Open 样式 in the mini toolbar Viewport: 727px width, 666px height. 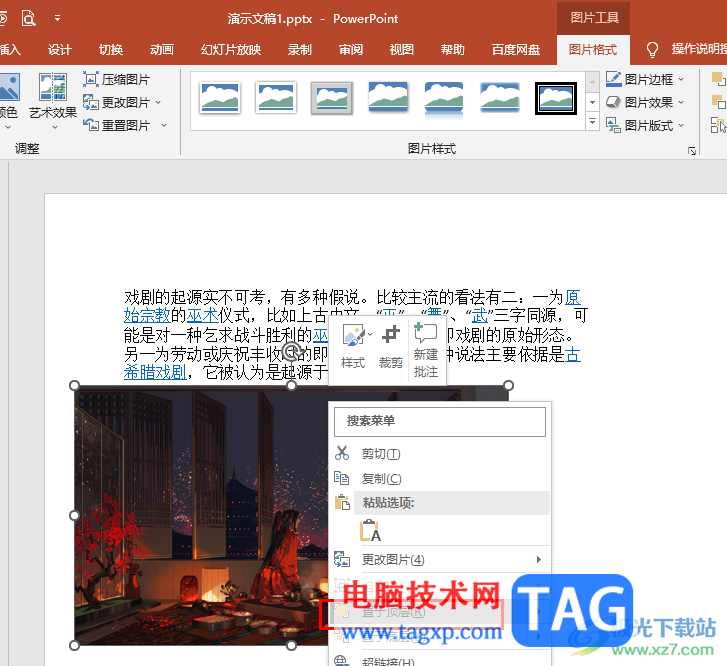[355, 346]
